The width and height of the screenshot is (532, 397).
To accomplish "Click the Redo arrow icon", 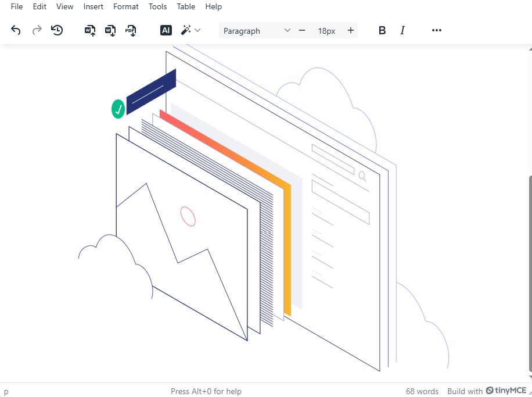I will point(37,30).
